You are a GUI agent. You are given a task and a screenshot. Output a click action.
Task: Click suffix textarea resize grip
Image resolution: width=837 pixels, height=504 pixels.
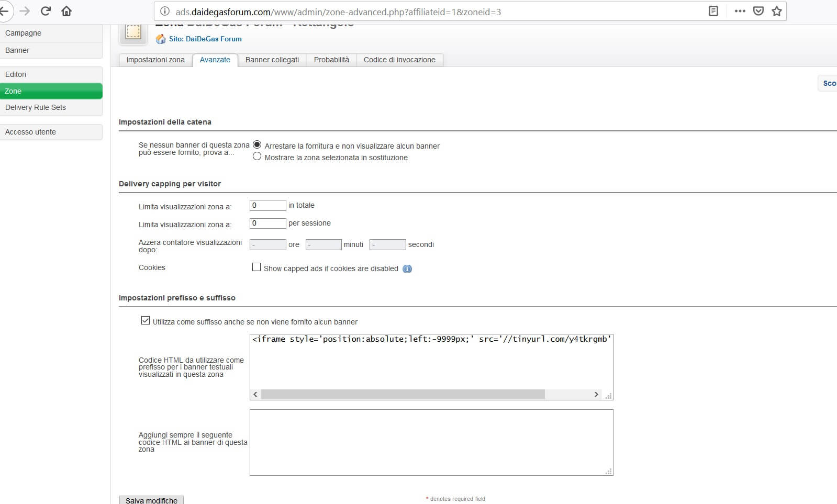tap(608, 471)
